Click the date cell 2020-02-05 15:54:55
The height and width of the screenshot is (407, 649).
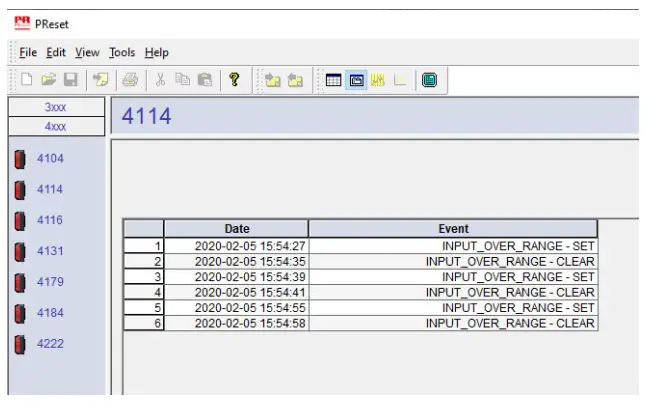(x=236, y=308)
